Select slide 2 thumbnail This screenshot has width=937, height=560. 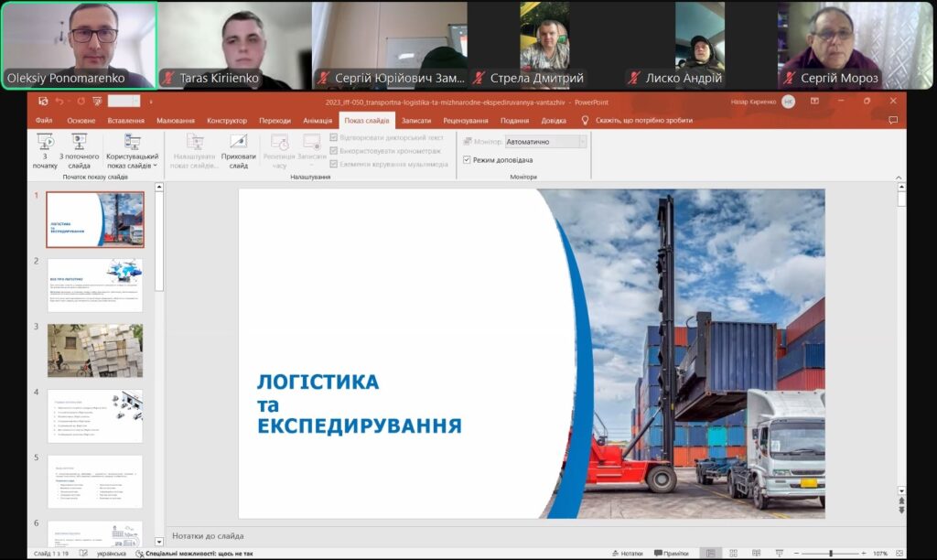coord(95,285)
